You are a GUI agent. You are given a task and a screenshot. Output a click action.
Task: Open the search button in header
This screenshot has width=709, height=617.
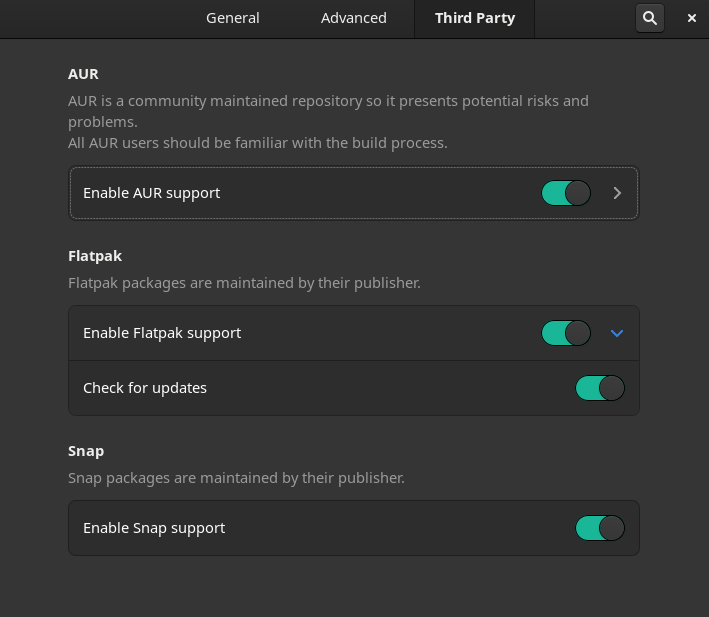pos(650,18)
